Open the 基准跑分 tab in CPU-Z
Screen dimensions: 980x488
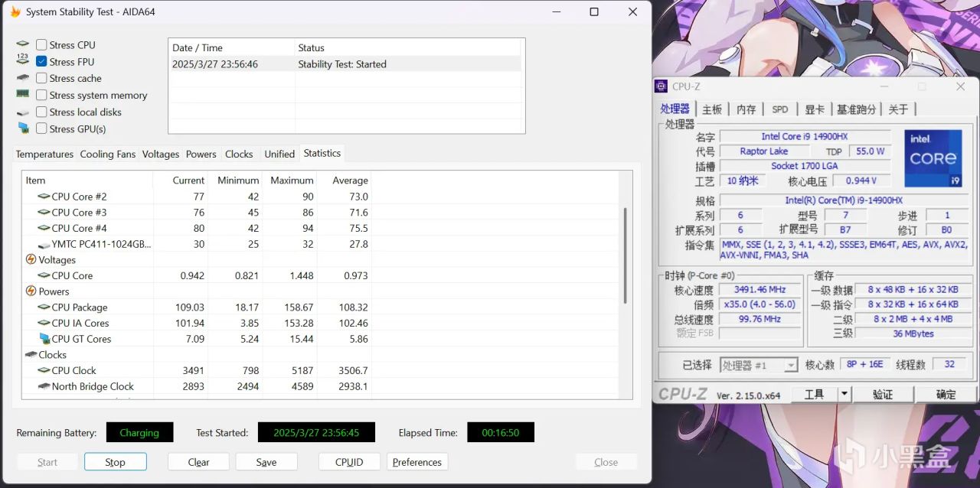pos(856,109)
